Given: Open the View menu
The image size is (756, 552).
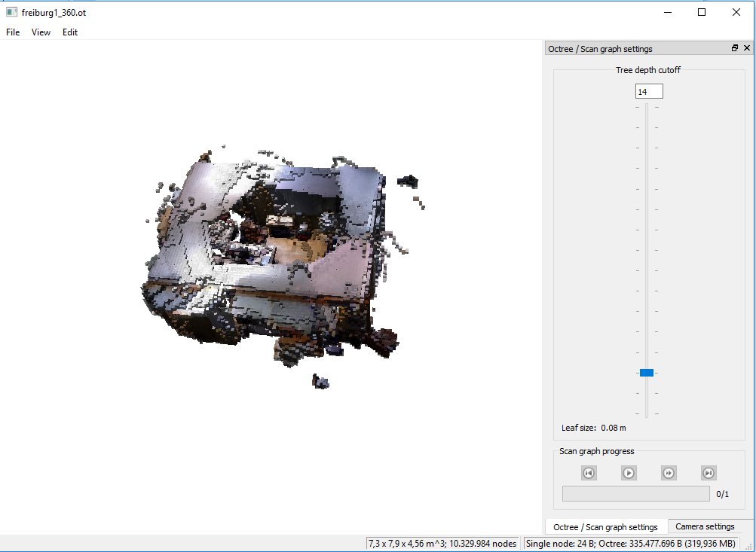Looking at the screenshot, I should point(41,32).
